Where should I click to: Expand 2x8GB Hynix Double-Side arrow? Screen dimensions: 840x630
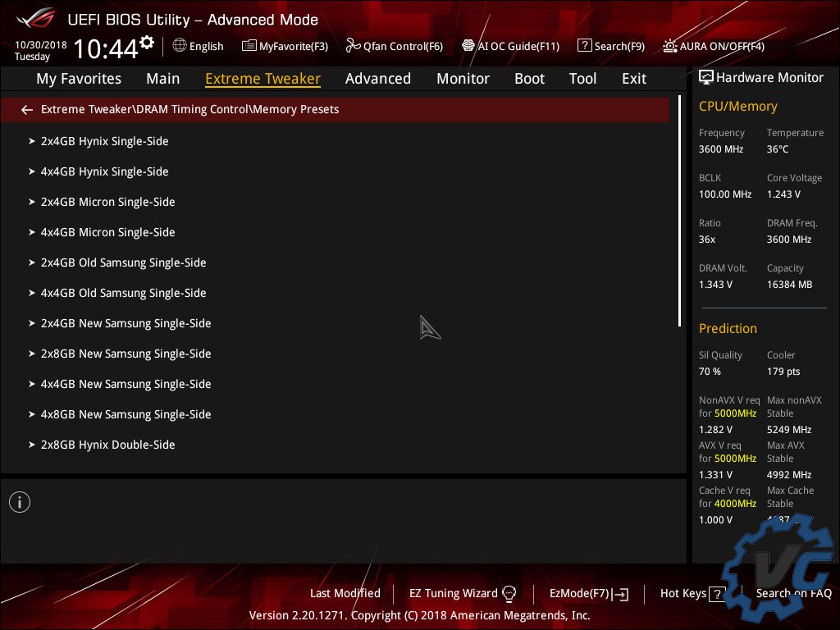click(x=32, y=445)
